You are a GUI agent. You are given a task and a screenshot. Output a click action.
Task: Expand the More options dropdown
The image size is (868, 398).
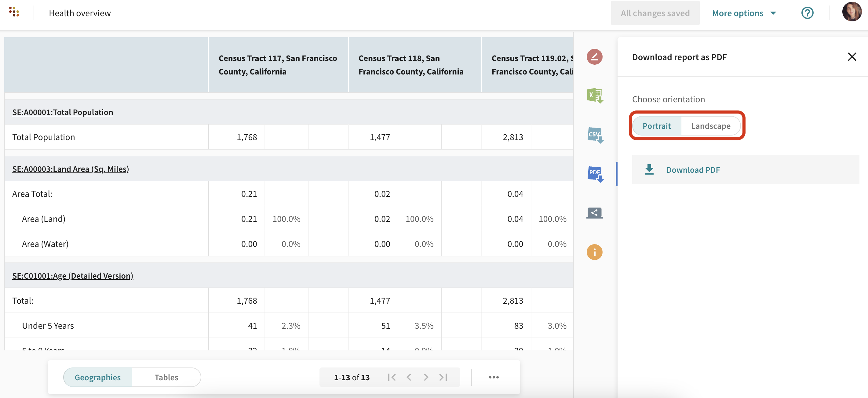(x=744, y=13)
